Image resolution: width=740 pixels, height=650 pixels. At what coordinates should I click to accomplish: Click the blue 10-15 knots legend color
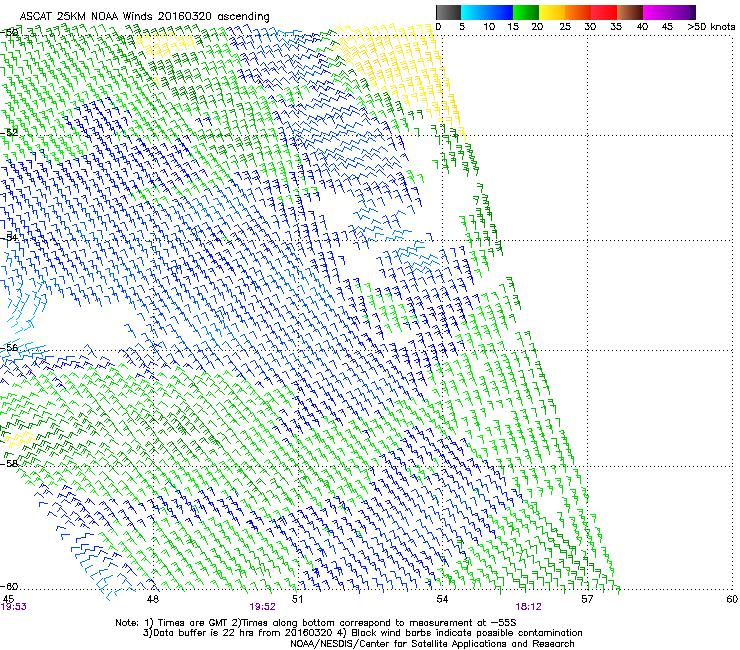(x=499, y=12)
